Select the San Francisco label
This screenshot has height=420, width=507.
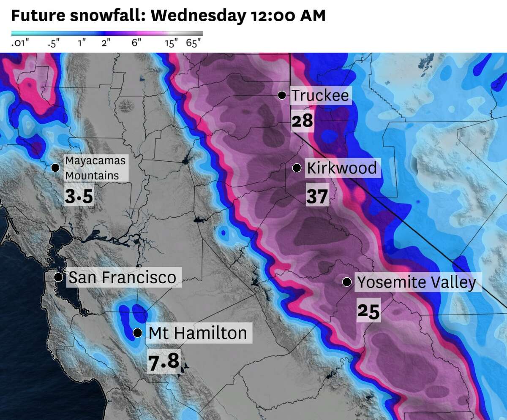(123, 277)
